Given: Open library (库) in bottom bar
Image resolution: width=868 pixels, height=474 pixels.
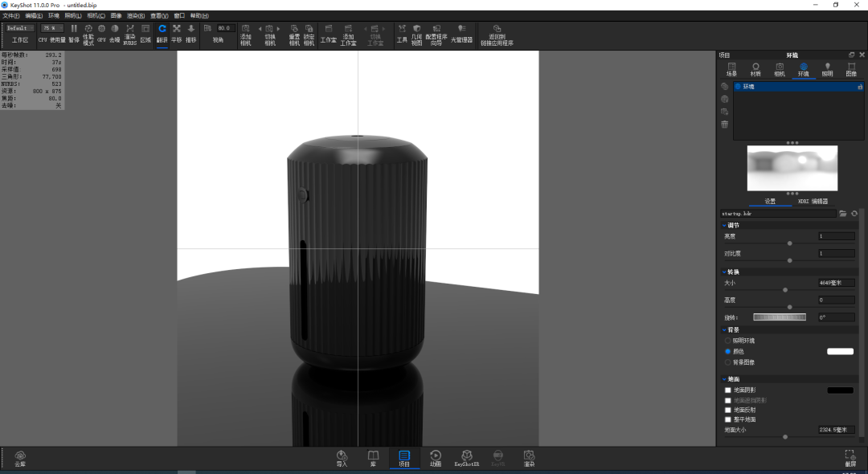Looking at the screenshot, I should tap(373, 458).
